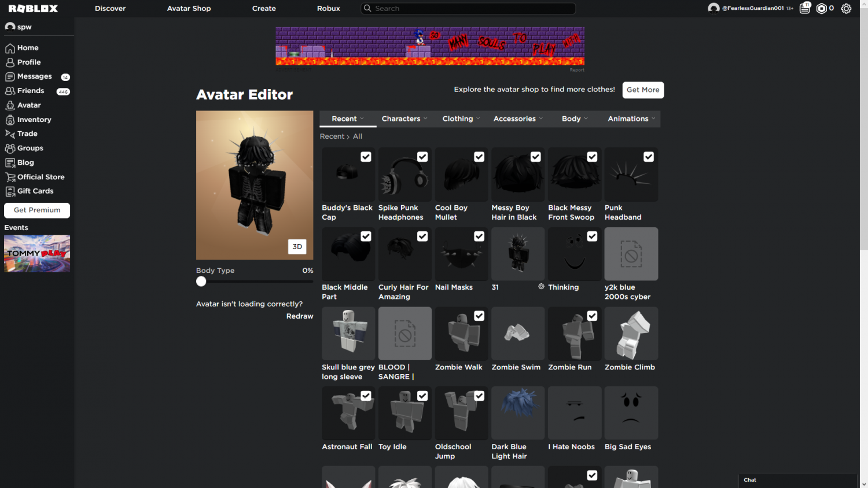Open the Discover menu item
This screenshot has height=488, width=868.
[110, 9]
